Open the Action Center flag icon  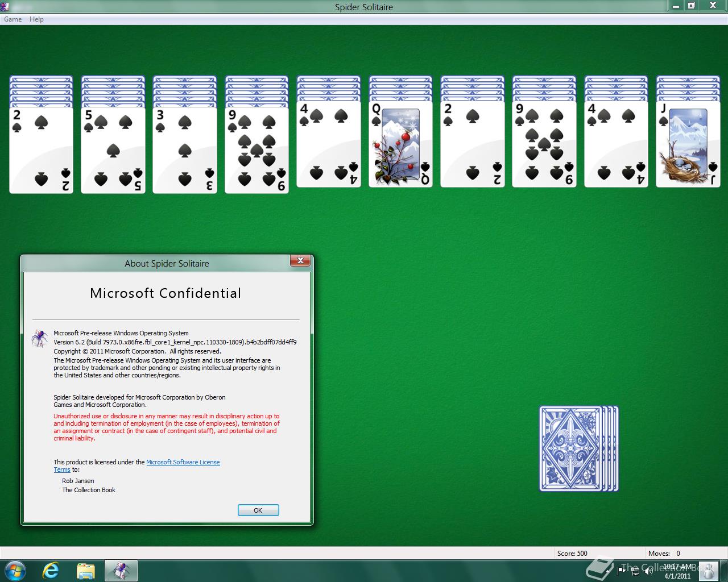click(622, 571)
